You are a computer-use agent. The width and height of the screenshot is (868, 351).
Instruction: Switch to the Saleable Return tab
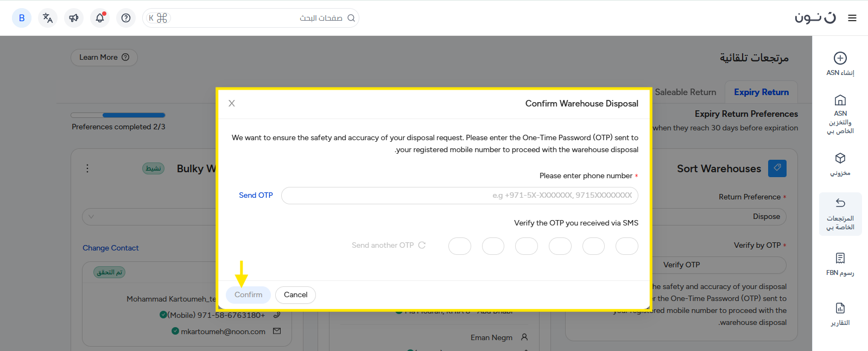685,92
